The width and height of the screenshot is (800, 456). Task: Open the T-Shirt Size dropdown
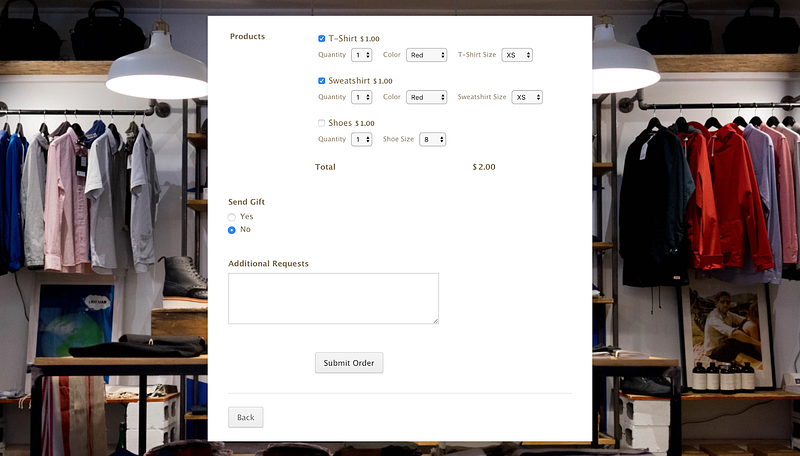point(517,55)
